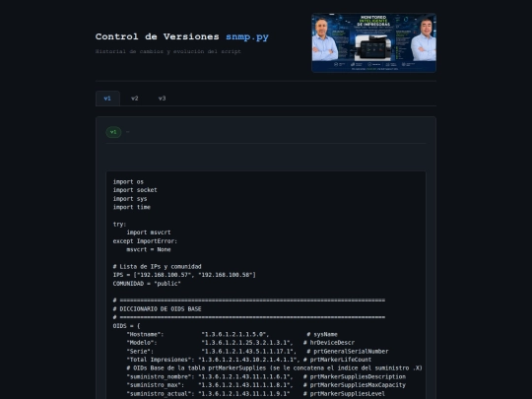The width and height of the screenshot is (532, 399).
Task: Click the 'import sys' code line
Action: [130, 199]
